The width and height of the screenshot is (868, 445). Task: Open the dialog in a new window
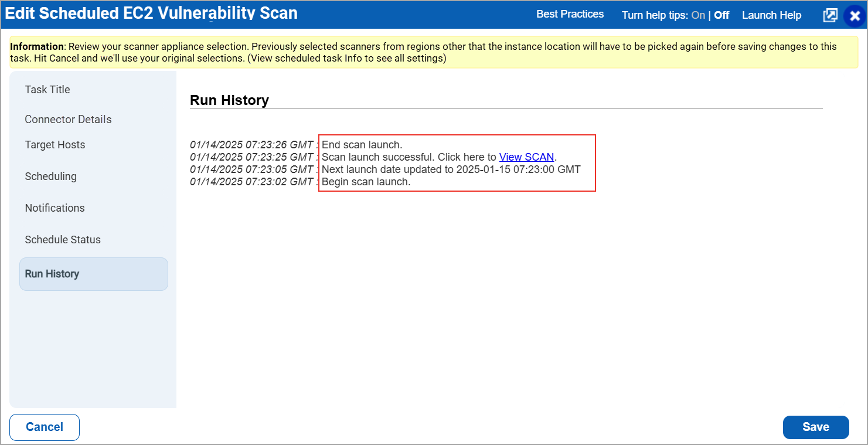point(830,15)
